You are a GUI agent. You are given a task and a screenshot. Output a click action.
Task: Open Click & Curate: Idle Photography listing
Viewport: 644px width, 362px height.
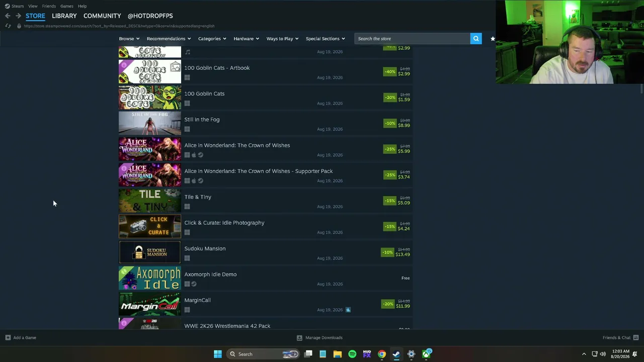[266, 227]
